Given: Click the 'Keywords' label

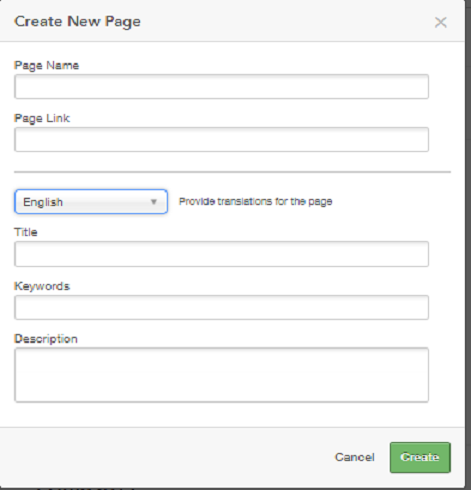Looking at the screenshot, I should (x=42, y=286).
